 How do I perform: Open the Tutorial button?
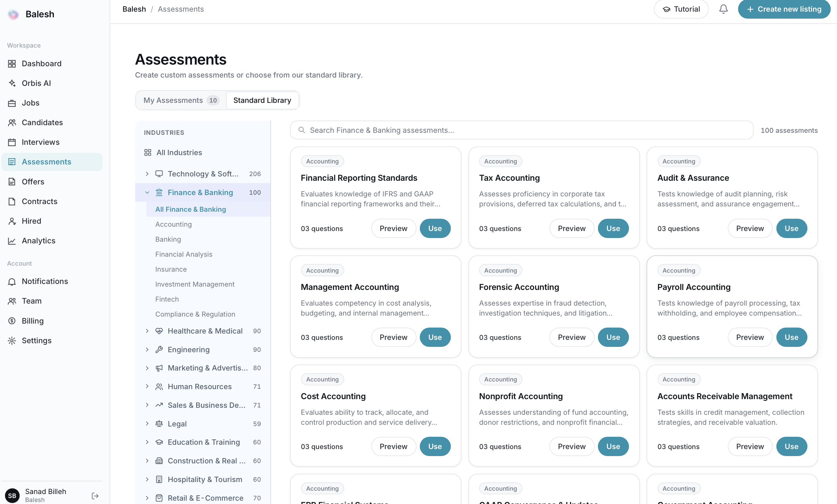coord(681,9)
